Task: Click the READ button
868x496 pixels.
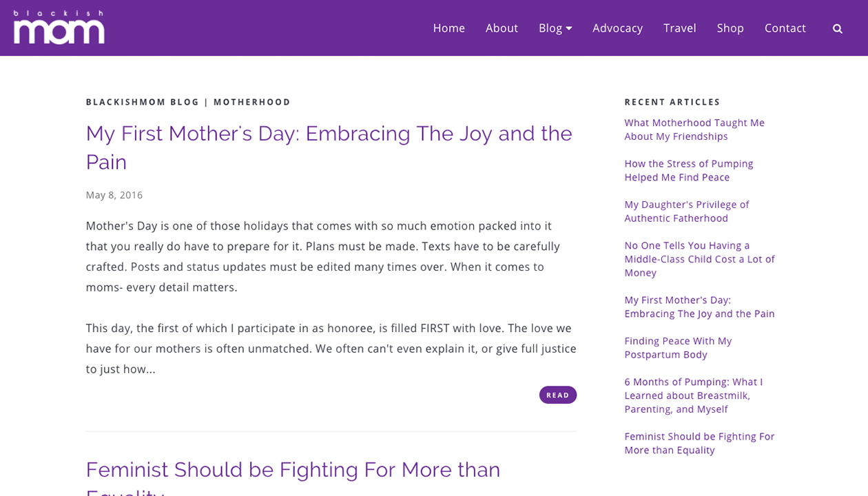Action: coord(558,395)
